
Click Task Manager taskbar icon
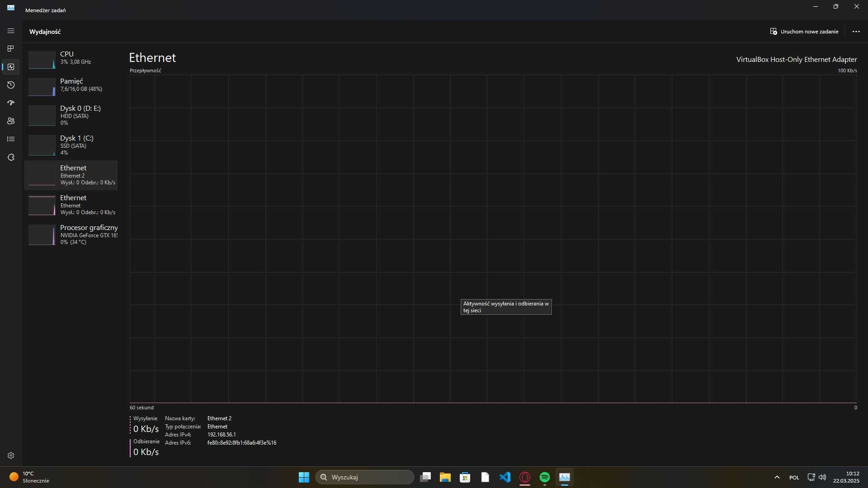pyautogui.click(x=565, y=477)
